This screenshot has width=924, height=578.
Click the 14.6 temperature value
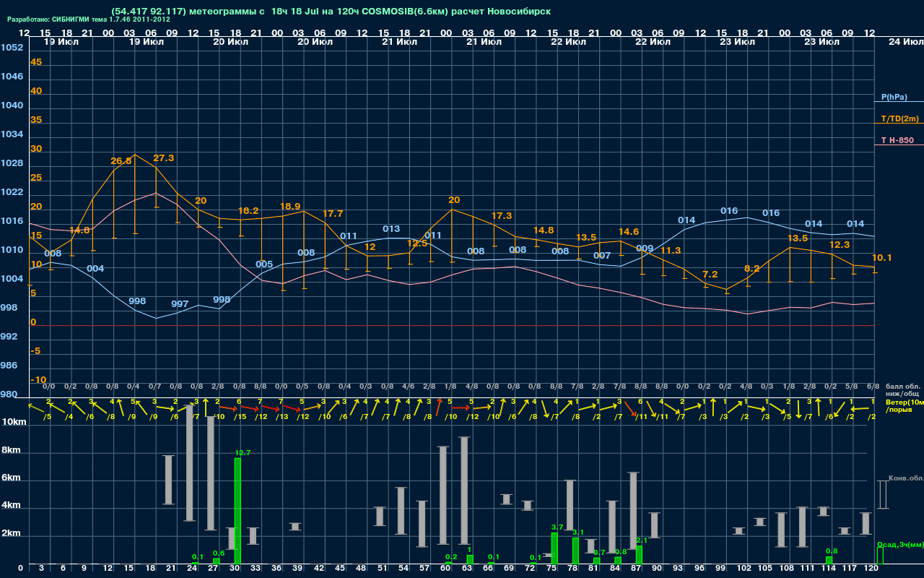[629, 231]
